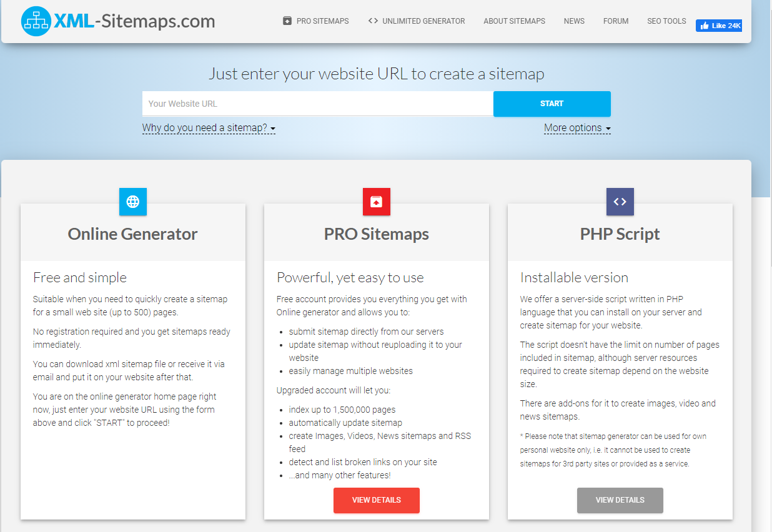Expand "Why do you need a sitemap?"

pyautogui.click(x=209, y=128)
